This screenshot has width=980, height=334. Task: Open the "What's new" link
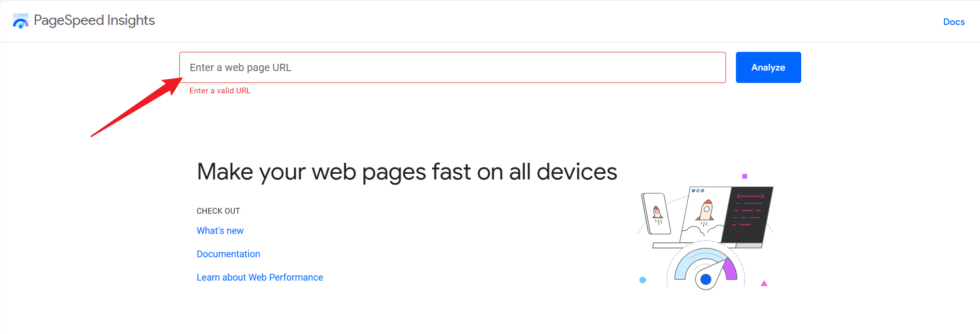coord(220,230)
